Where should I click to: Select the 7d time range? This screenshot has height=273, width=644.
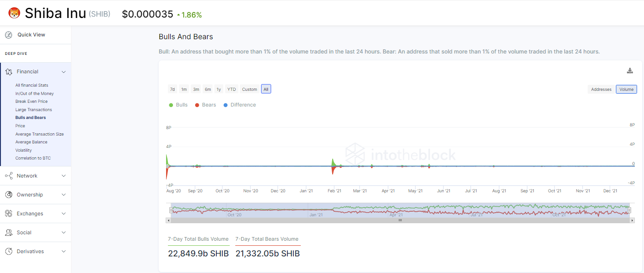point(172,89)
